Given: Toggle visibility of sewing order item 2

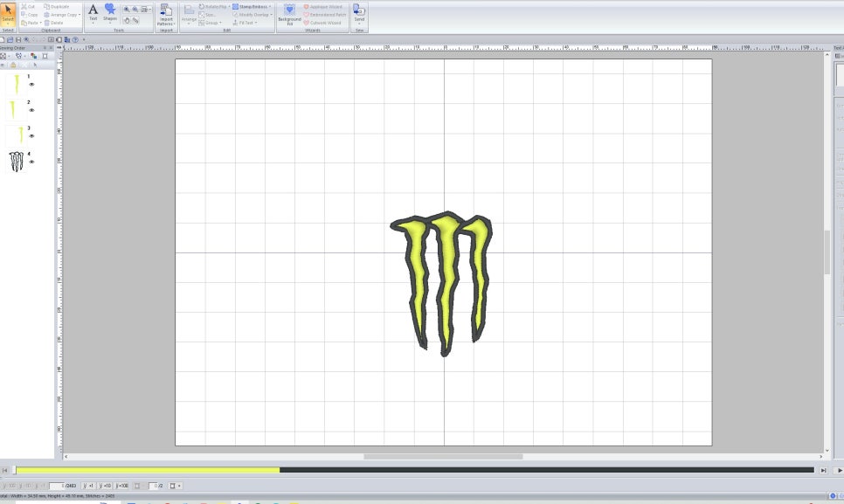Looking at the screenshot, I should (31, 110).
